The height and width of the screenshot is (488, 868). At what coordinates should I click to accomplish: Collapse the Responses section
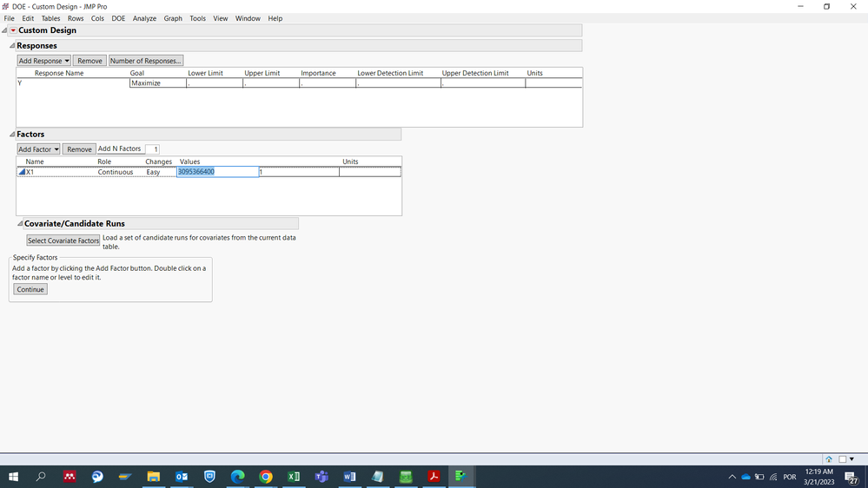click(12, 45)
